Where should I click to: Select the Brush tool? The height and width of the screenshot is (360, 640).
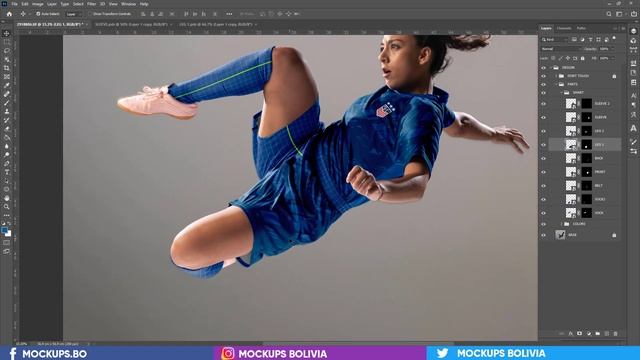[7, 103]
